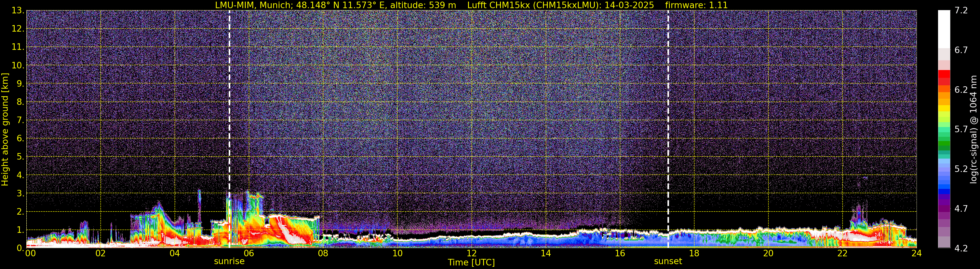Click the '4.' height axis tick label
980x269 pixels.
[x=20, y=175]
